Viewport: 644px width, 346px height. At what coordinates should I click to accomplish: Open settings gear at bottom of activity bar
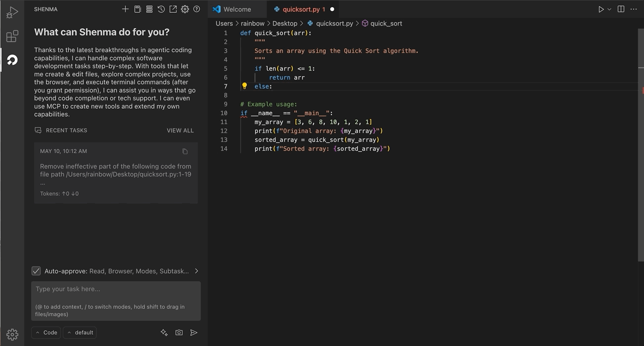tap(12, 335)
